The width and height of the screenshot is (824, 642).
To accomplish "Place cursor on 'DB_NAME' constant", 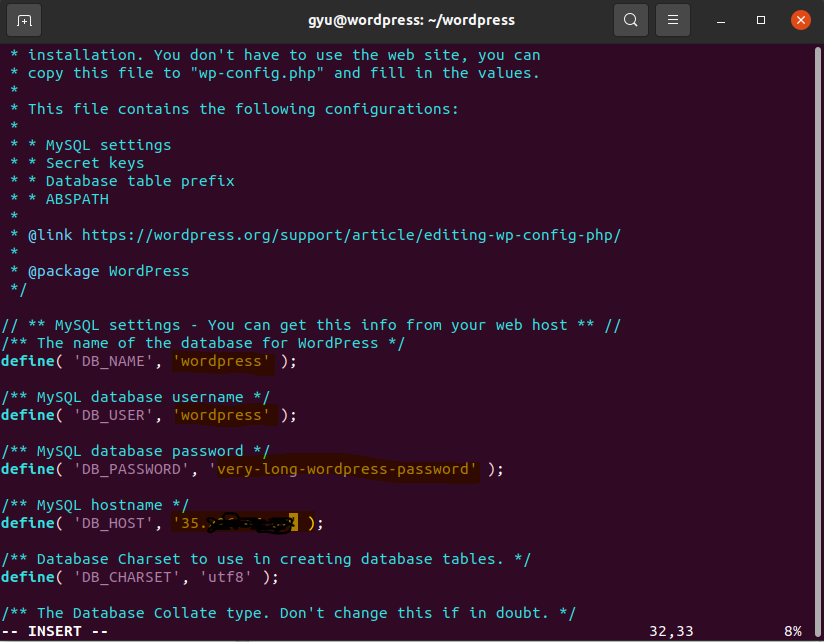I will click(x=113, y=361).
